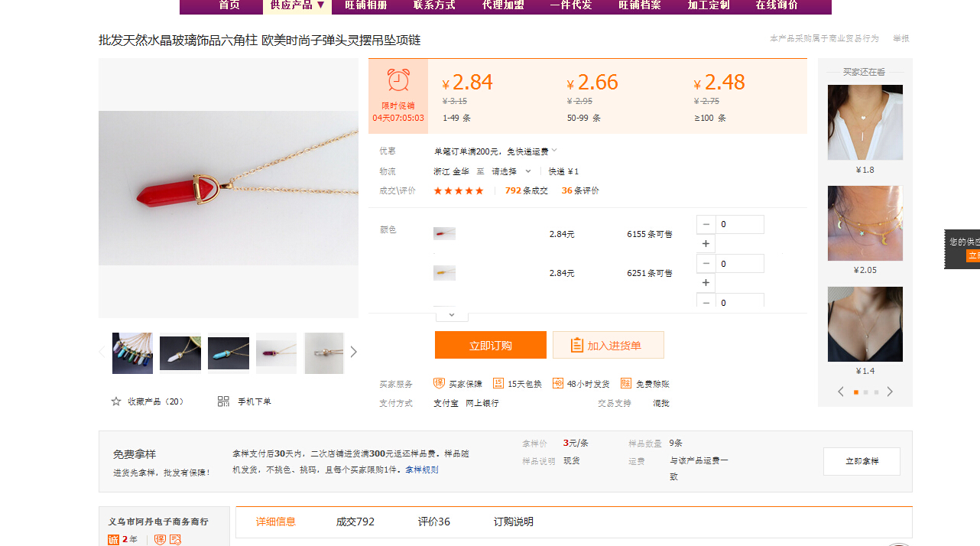The height and width of the screenshot is (546, 980).
Task: Show next product thumbnails arrow
Action: point(353,352)
